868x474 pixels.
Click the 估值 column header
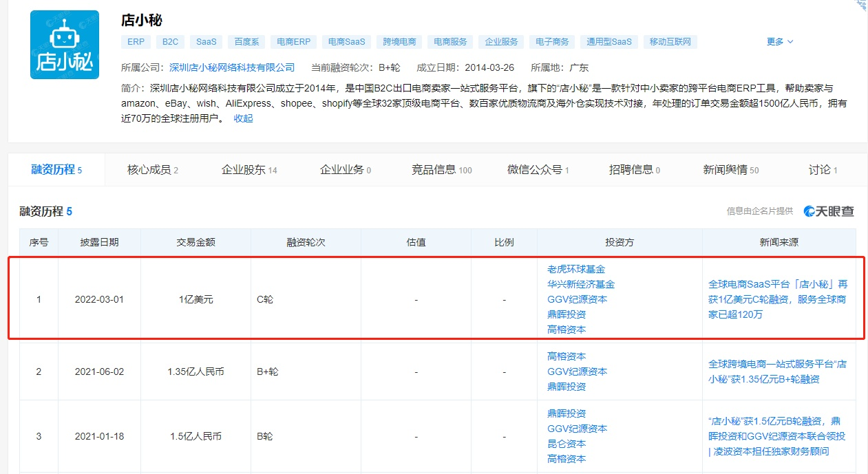click(x=416, y=242)
